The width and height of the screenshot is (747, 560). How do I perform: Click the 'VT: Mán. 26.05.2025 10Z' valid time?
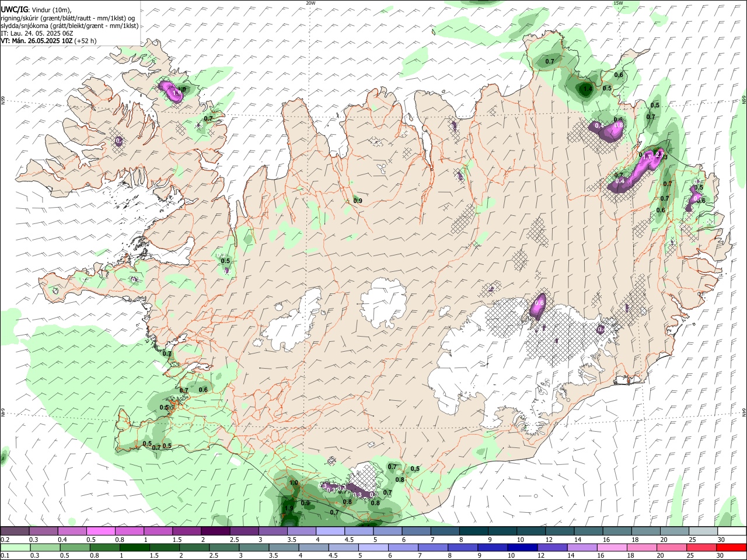(x=37, y=41)
